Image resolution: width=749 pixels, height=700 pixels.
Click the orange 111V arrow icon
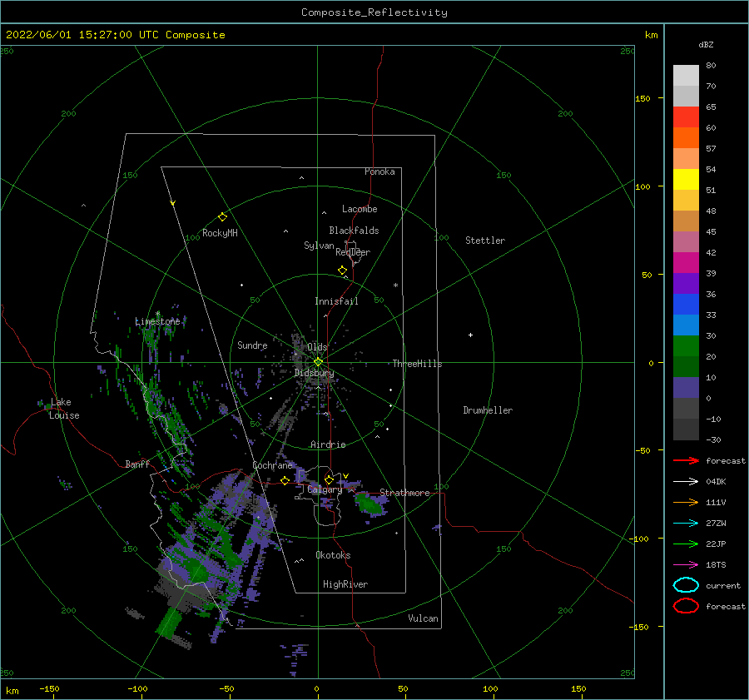click(x=686, y=502)
